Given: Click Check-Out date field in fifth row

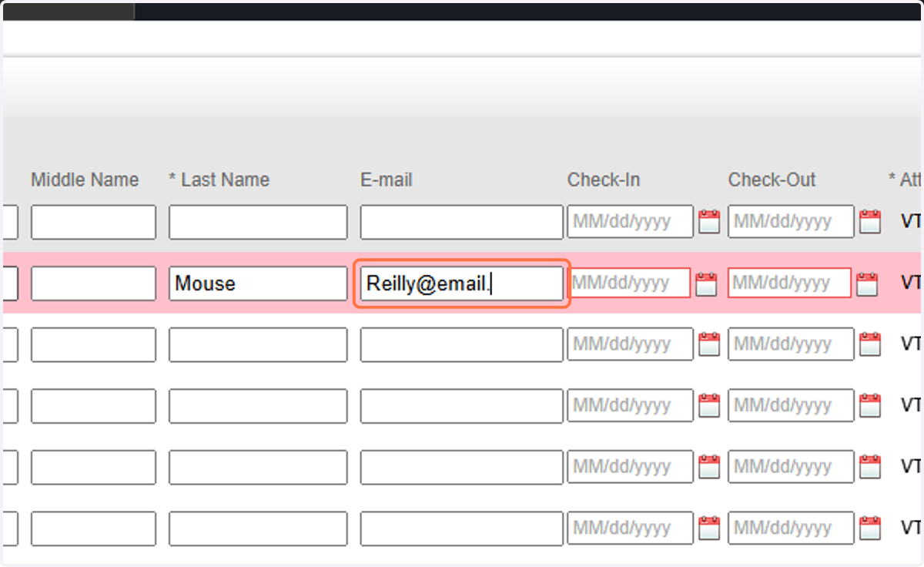Looking at the screenshot, I should [792, 467].
